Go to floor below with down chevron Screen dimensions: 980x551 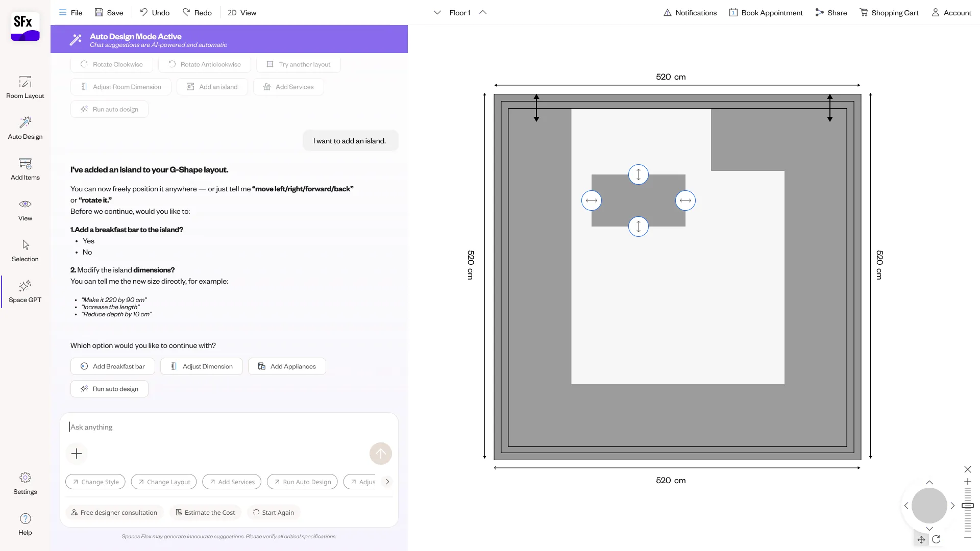tap(437, 13)
